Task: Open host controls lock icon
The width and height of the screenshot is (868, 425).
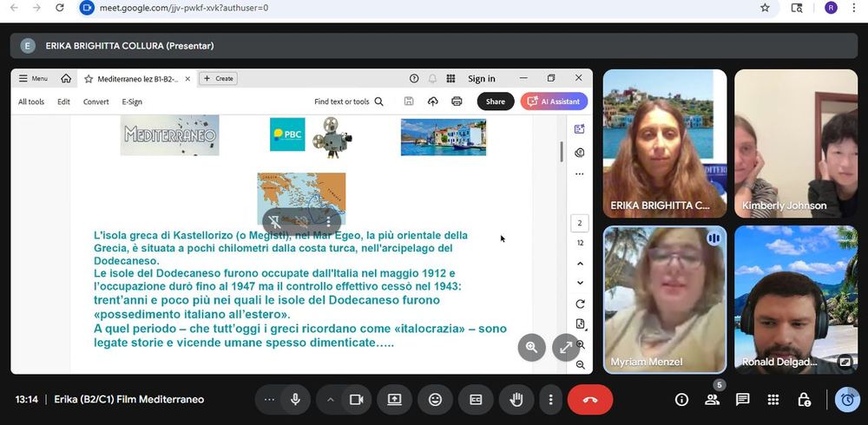Action: click(x=804, y=400)
